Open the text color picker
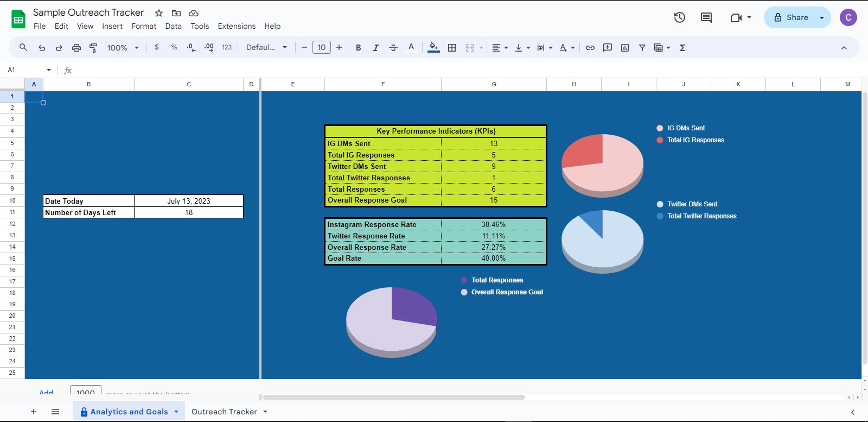 click(411, 48)
